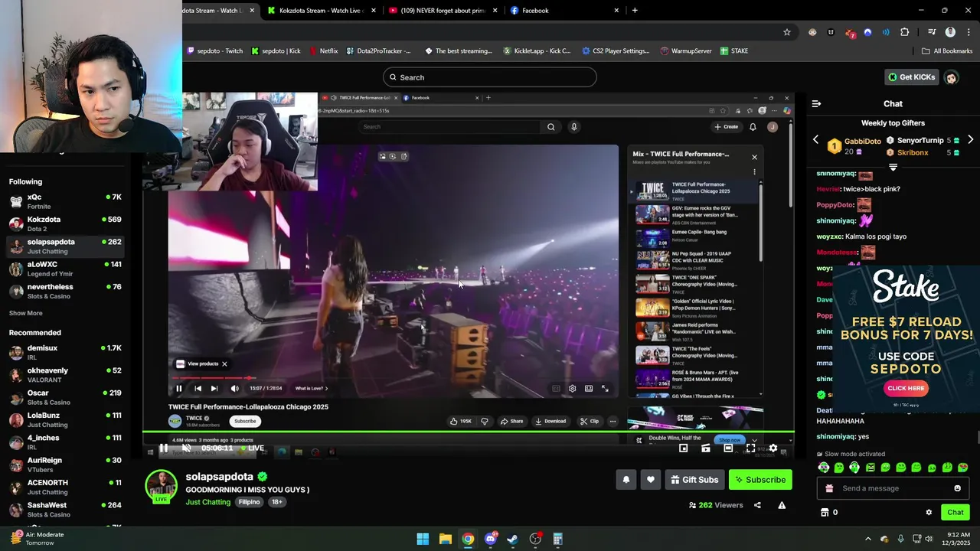Send message with Chat button
The height and width of the screenshot is (551, 980).
click(955, 512)
